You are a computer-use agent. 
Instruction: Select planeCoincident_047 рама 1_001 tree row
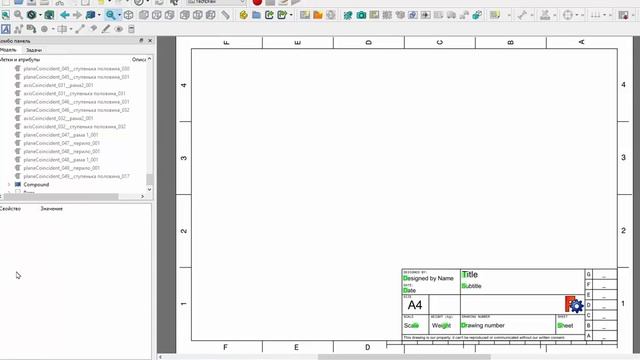61,135
